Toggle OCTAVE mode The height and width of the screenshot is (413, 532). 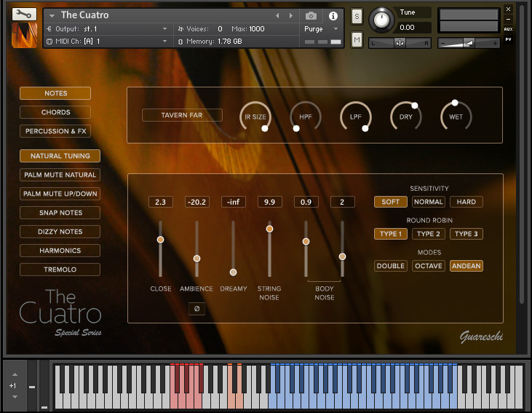click(x=429, y=266)
